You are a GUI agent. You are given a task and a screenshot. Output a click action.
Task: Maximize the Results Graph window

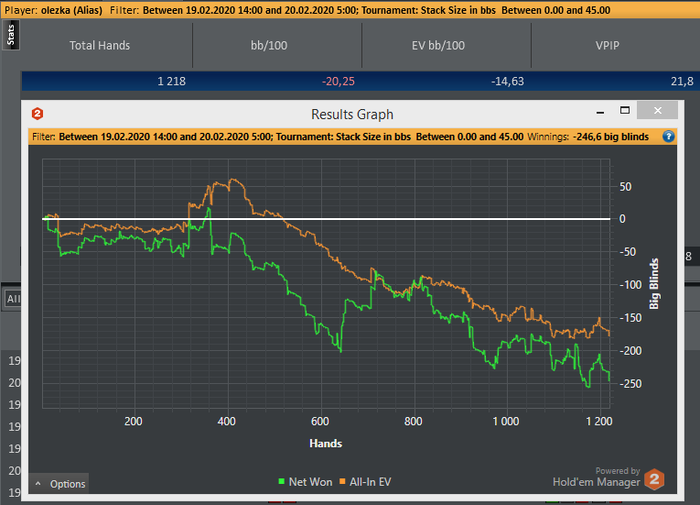tap(625, 110)
